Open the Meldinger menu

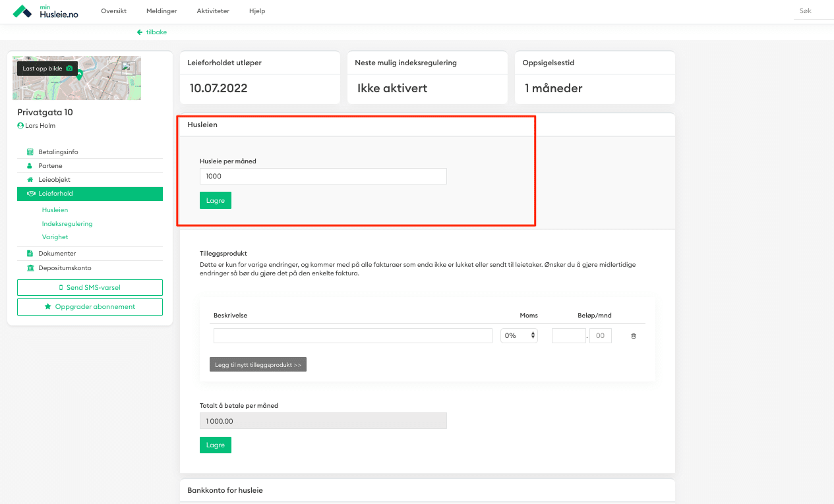pos(162,11)
